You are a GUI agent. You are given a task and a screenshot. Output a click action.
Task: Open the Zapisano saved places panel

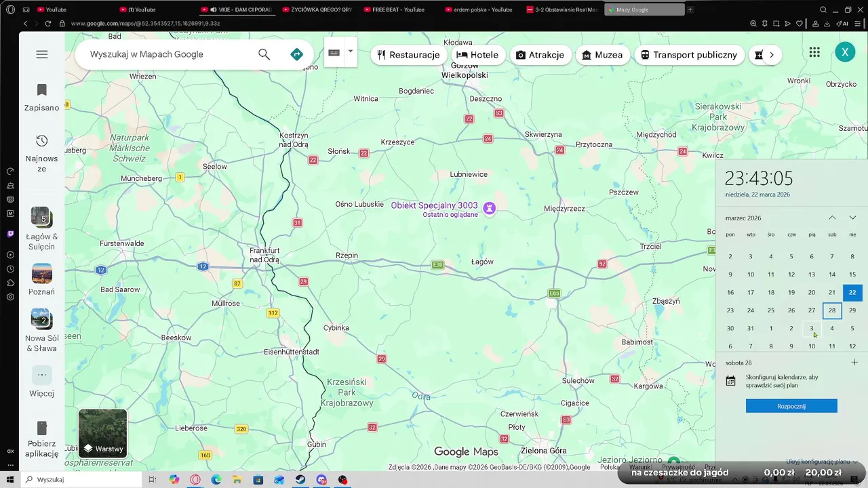[42, 98]
